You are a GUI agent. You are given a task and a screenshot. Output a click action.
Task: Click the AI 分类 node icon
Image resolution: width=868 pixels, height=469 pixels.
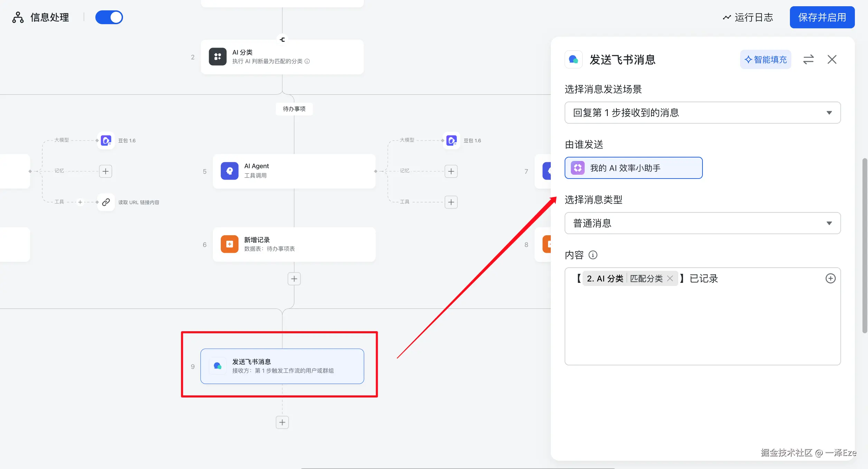pyautogui.click(x=217, y=57)
